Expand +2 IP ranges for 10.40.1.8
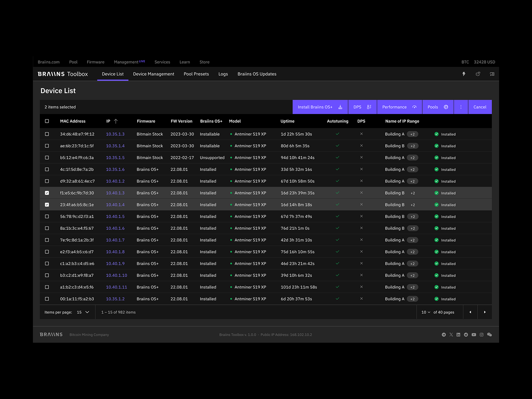 point(413,252)
